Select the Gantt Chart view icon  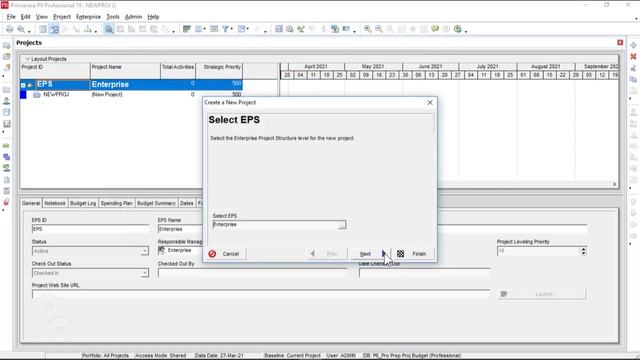point(54,29)
